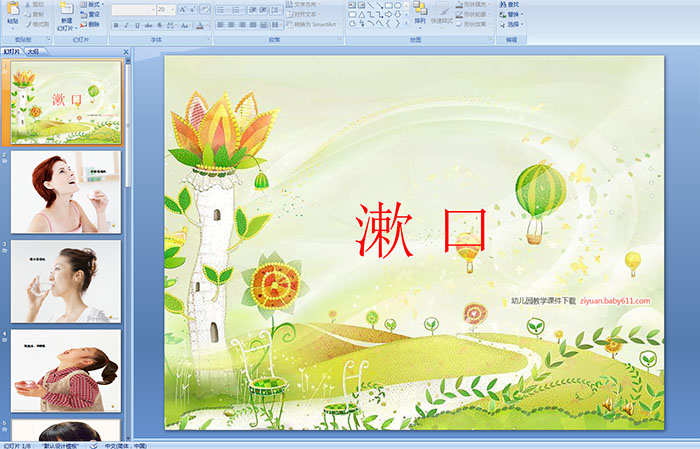Open the font color picker
Viewport: 700px width, 449px height.
pos(201,24)
